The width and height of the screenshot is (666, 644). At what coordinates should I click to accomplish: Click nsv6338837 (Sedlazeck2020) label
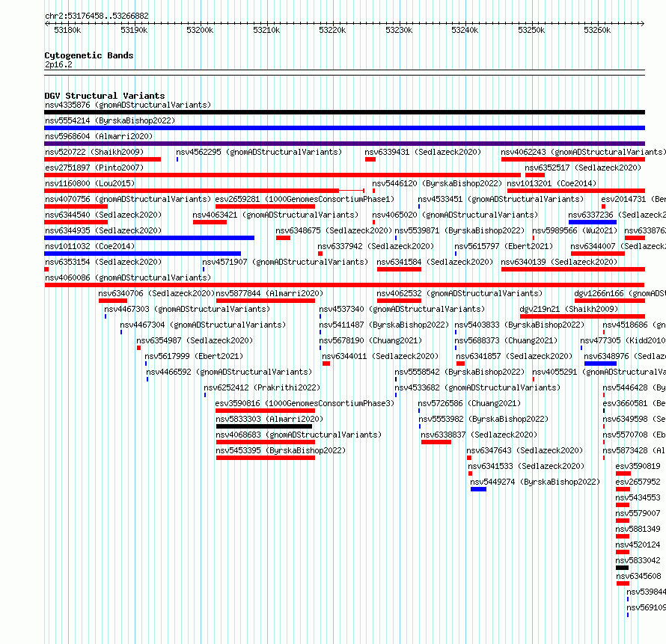(x=479, y=435)
